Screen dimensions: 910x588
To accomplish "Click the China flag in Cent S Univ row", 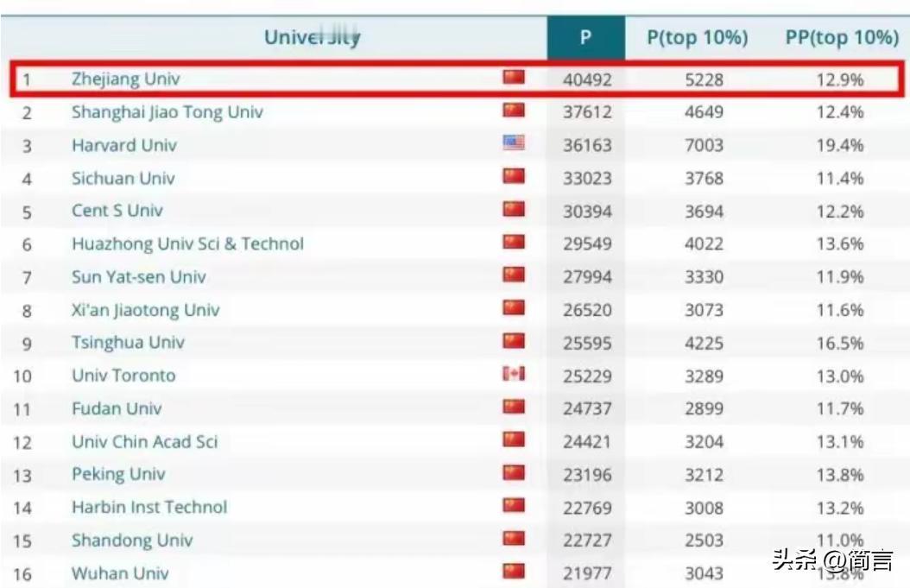I will [514, 208].
